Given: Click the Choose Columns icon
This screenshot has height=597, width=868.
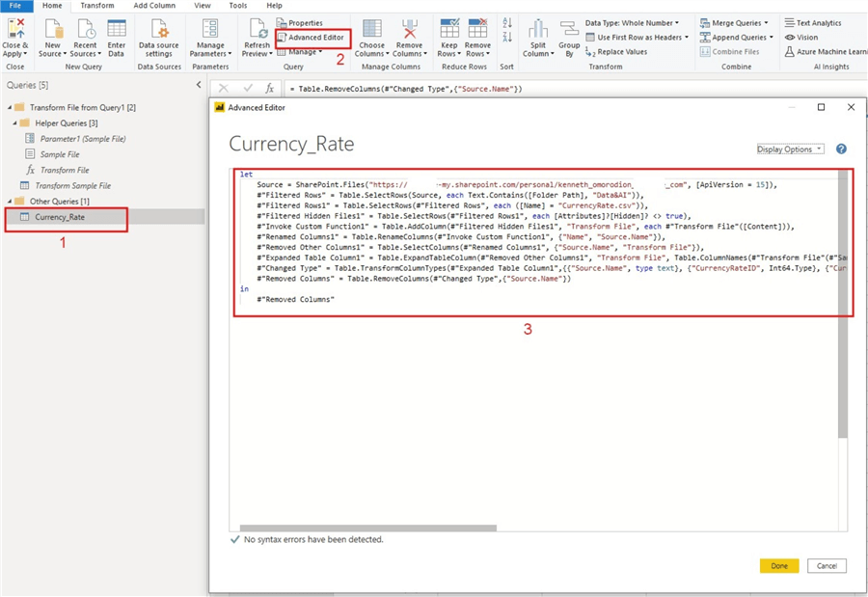Looking at the screenshot, I should [x=371, y=28].
